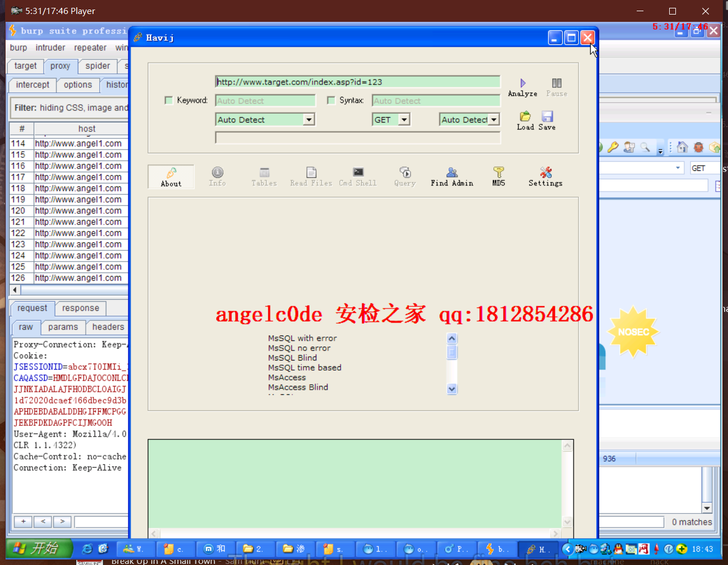728x565 pixels.
Task: Click the scroll up arrow of database list
Action: [x=452, y=339]
